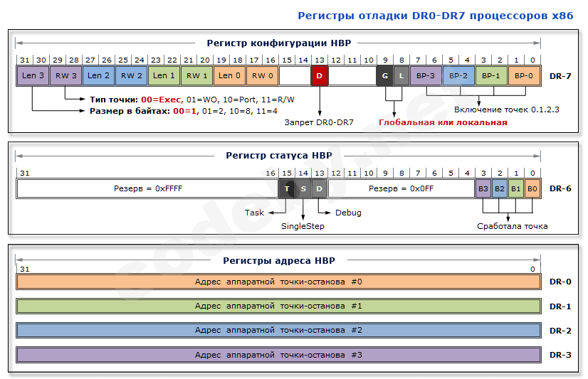Click the 'DR-2' register label
The image size is (588, 379).
pos(560,331)
